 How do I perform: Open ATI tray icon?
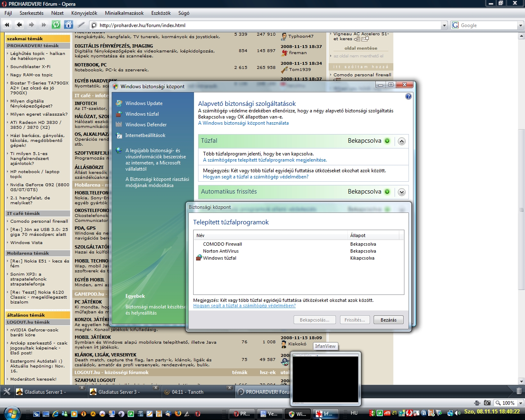click(387, 413)
